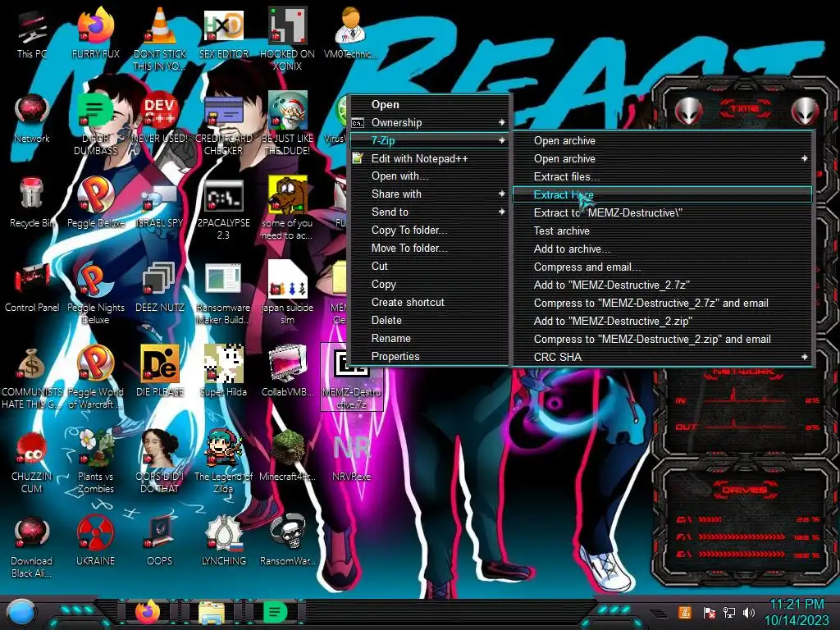Image resolution: width=840 pixels, height=630 pixels.
Task: Expand the 7-Zip submenu entry
Action: coord(430,140)
